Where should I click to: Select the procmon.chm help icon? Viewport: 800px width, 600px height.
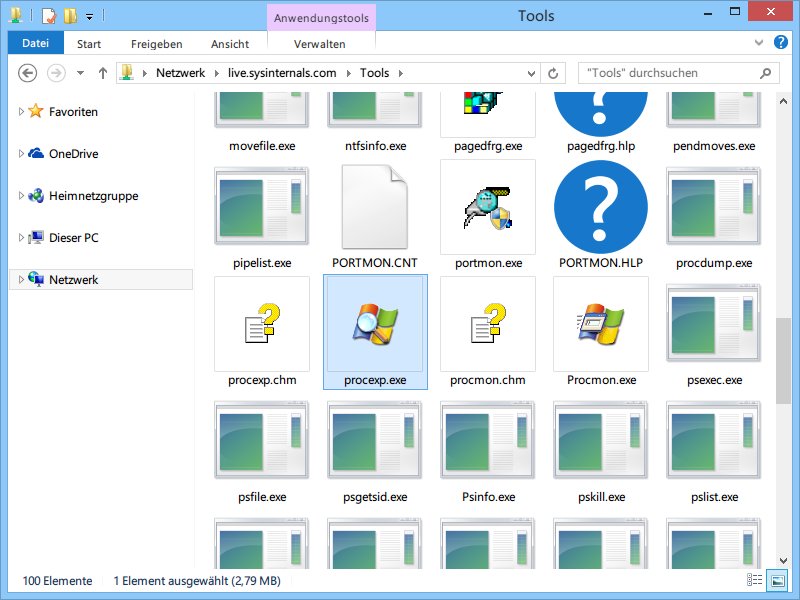click(x=488, y=323)
